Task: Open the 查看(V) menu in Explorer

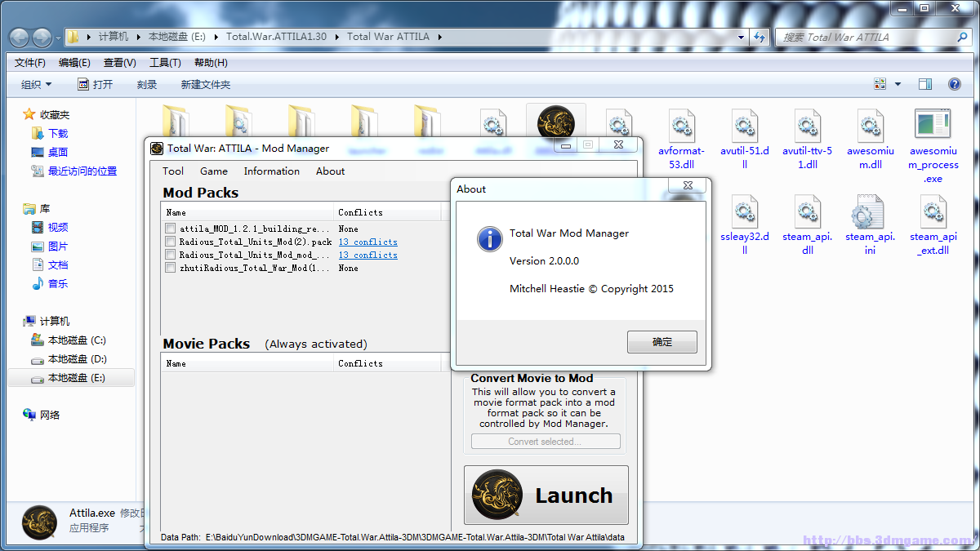Action: pyautogui.click(x=120, y=62)
